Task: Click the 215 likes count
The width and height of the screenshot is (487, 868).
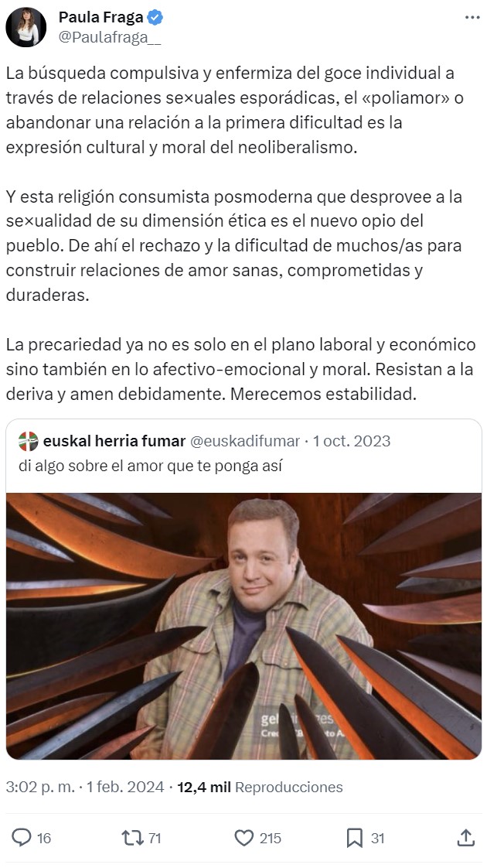Action: [270, 838]
